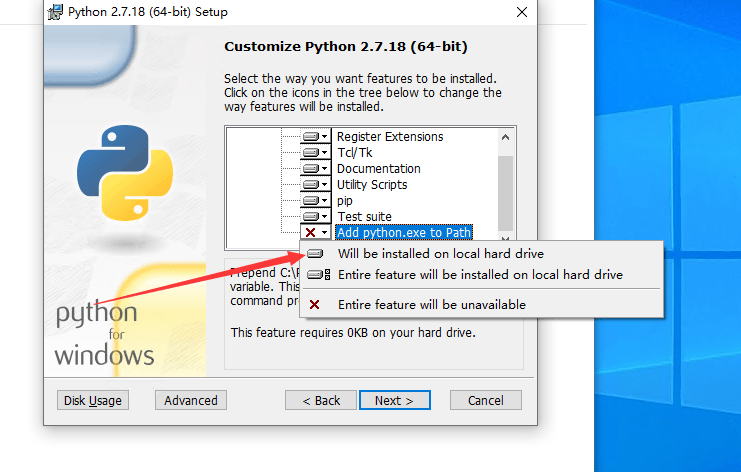Cancel the Python setup
Viewport: 741px width, 472px height.
[486, 400]
